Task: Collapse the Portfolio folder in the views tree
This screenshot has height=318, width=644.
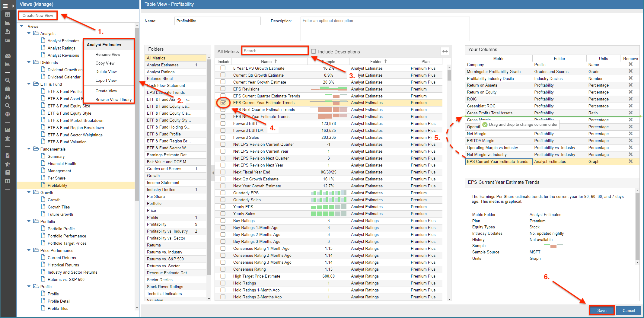Action: (29, 221)
